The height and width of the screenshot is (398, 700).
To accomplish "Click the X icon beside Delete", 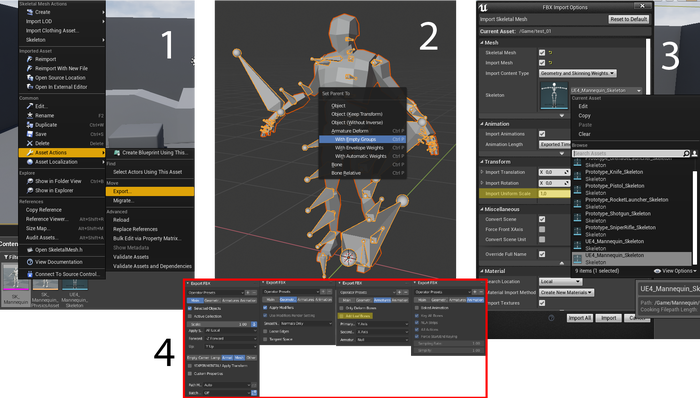I will point(30,143).
